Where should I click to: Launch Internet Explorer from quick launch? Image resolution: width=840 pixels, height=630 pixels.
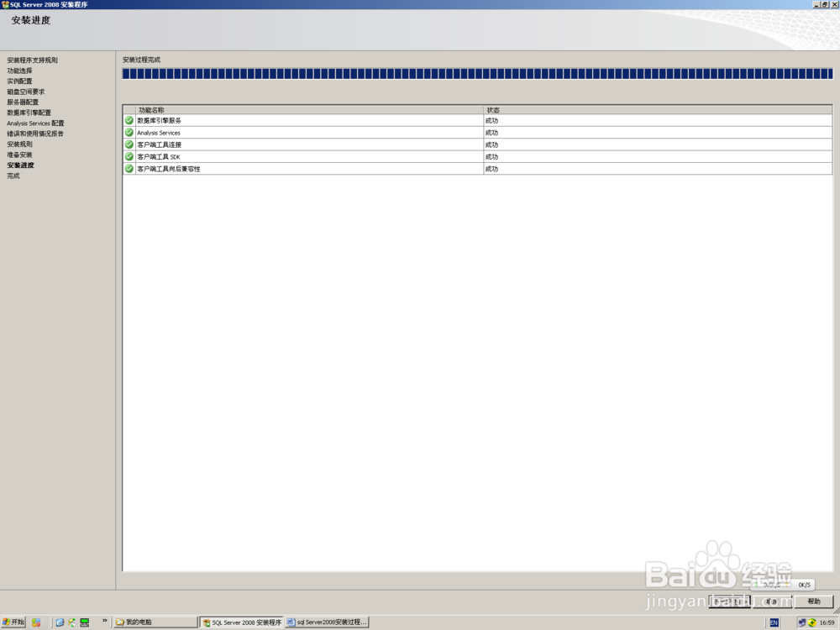pyautogui.click(x=60, y=622)
